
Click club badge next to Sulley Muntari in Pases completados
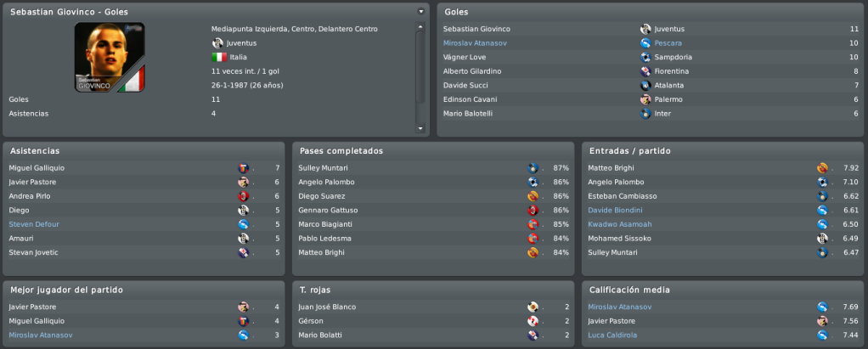pyautogui.click(x=533, y=168)
